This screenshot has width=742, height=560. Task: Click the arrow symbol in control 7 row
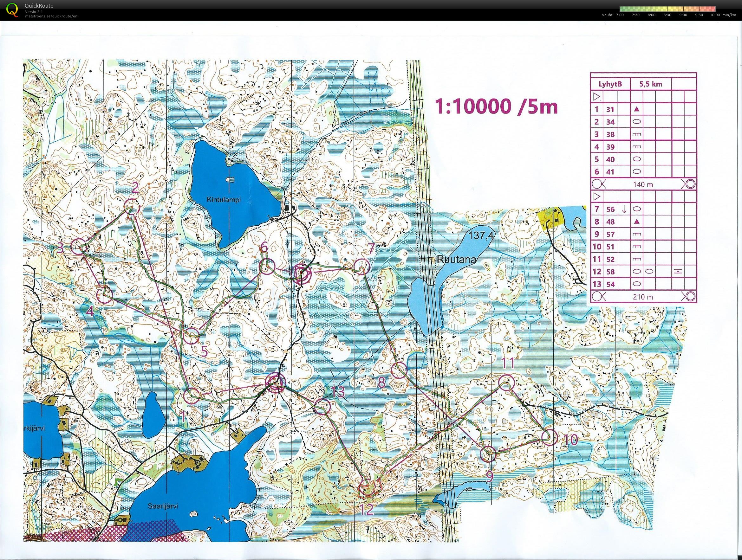click(624, 209)
